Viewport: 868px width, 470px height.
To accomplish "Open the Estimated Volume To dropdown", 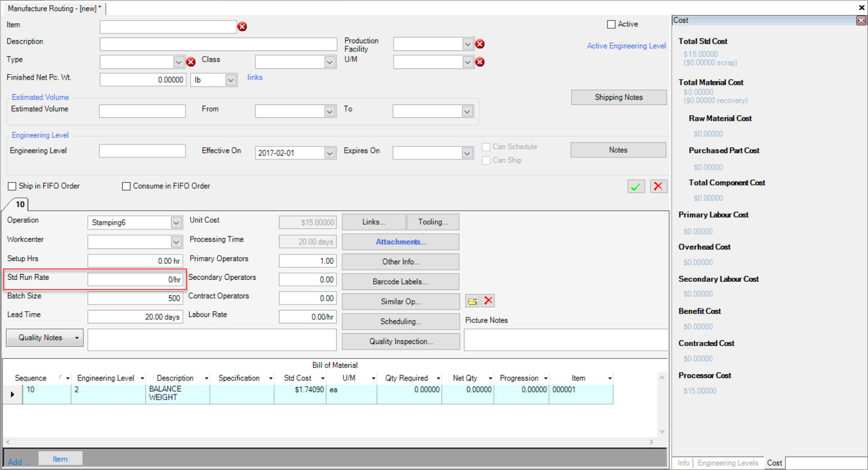I will tap(467, 111).
